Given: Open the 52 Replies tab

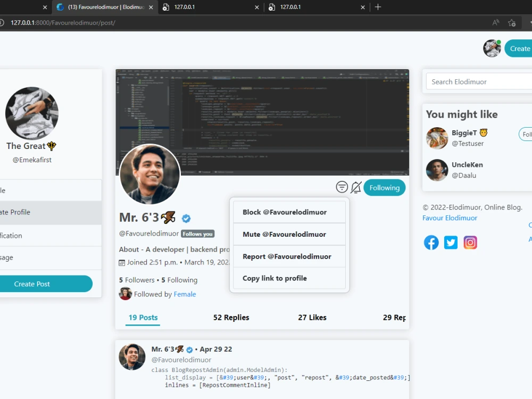Looking at the screenshot, I should pyautogui.click(x=231, y=317).
